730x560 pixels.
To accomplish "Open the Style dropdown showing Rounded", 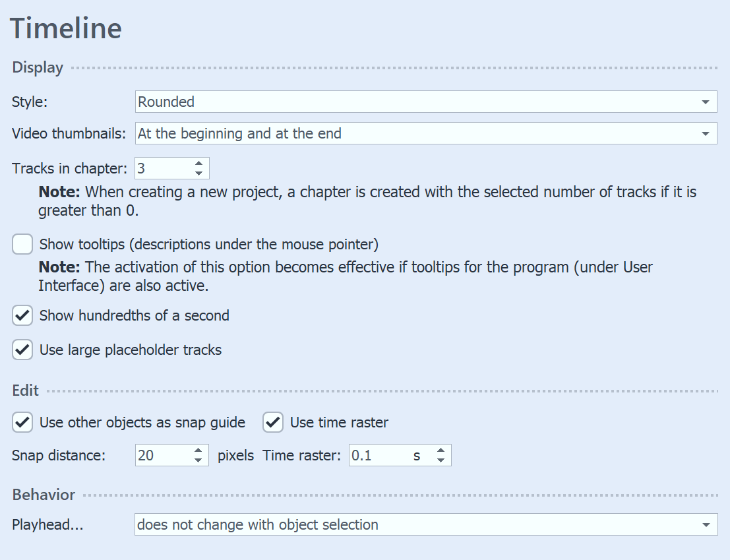I will pyautogui.click(x=425, y=102).
